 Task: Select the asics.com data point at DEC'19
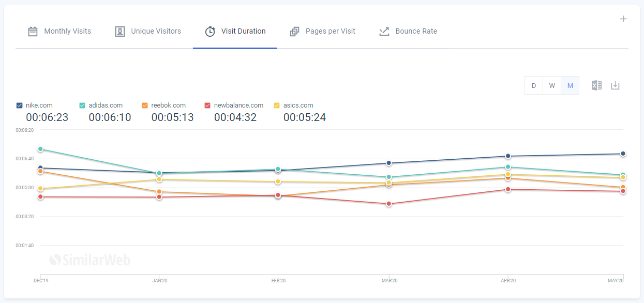40,189
